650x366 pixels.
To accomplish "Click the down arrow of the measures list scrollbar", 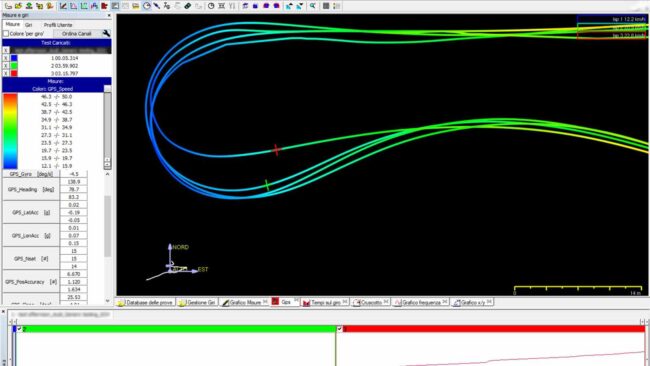I will tap(107, 301).
